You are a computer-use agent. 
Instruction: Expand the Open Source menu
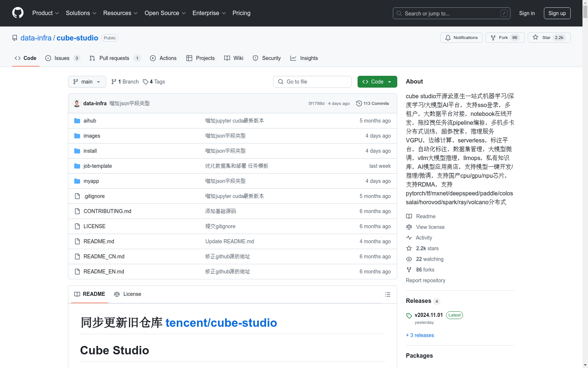click(x=165, y=13)
